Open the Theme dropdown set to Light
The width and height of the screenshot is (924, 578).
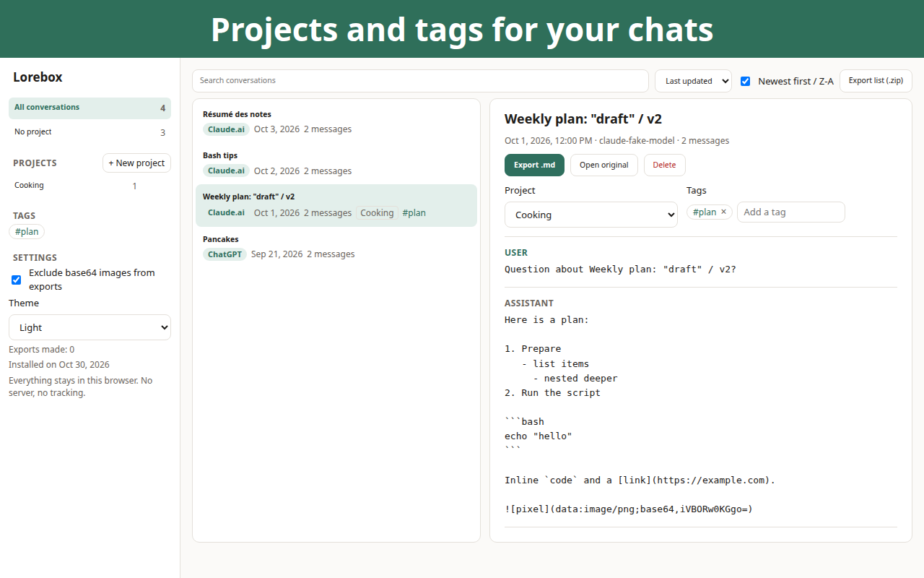coord(90,327)
